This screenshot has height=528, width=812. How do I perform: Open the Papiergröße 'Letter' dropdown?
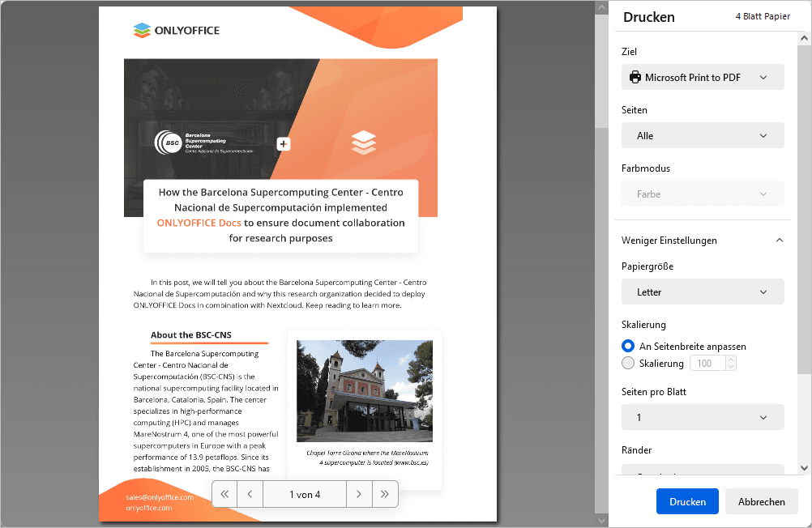703,292
